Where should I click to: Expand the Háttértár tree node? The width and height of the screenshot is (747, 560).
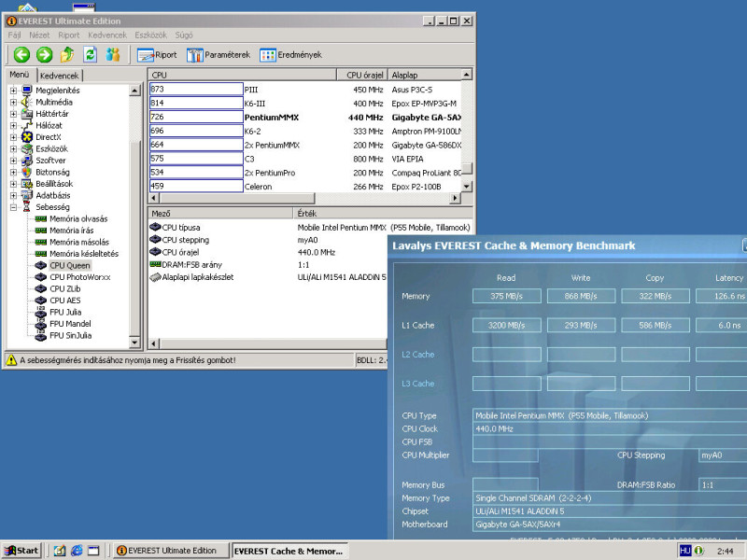pos(13,114)
